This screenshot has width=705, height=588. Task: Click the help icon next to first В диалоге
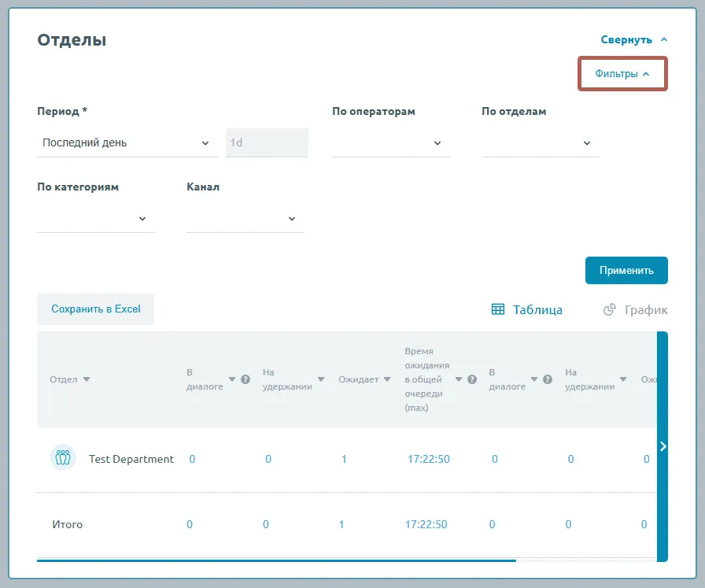click(x=245, y=379)
